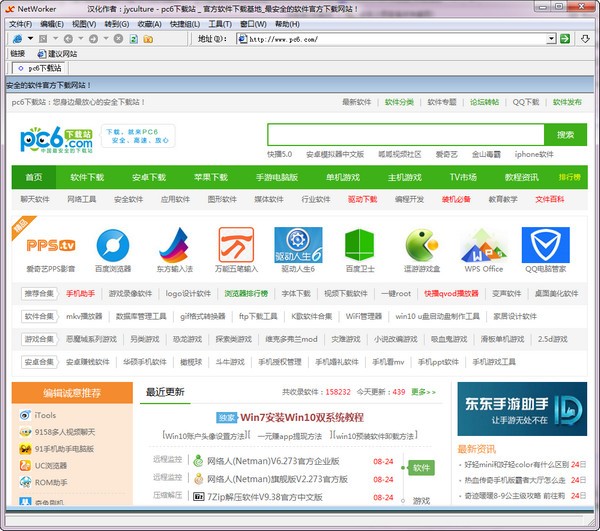Screen dimensions: 600x531
Task: Click the 东东手游助手 banner ad
Action: (522, 409)
